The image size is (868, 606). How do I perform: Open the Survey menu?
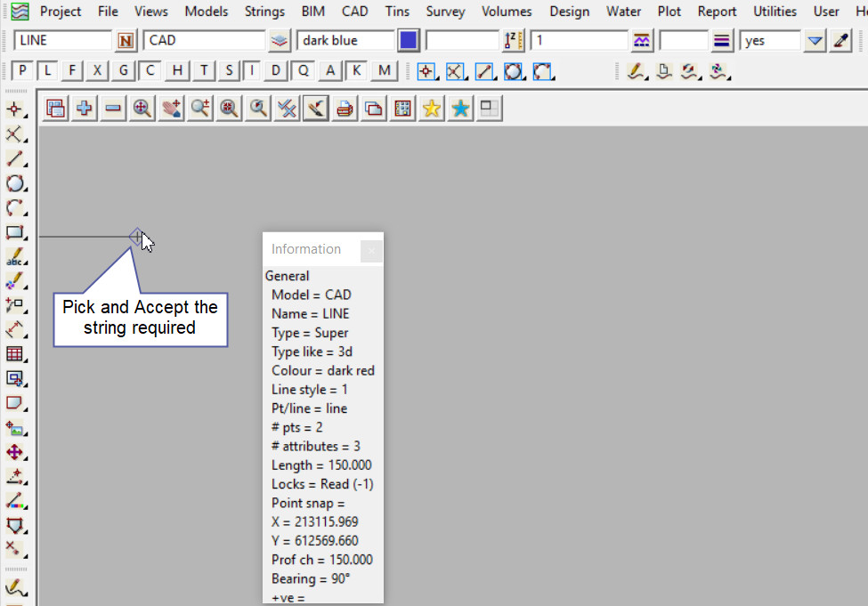445,12
